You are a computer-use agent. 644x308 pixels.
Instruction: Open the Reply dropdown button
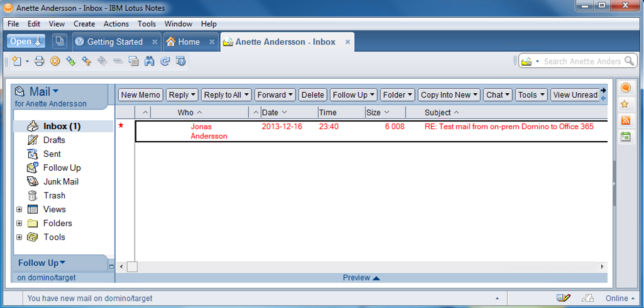click(x=182, y=95)
